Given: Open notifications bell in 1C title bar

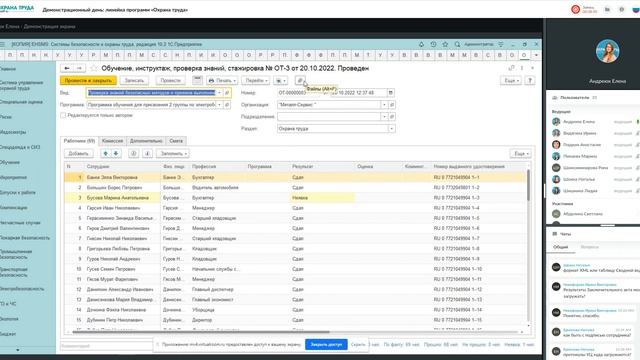Looking at the screenshot, I should pos(421,44).
